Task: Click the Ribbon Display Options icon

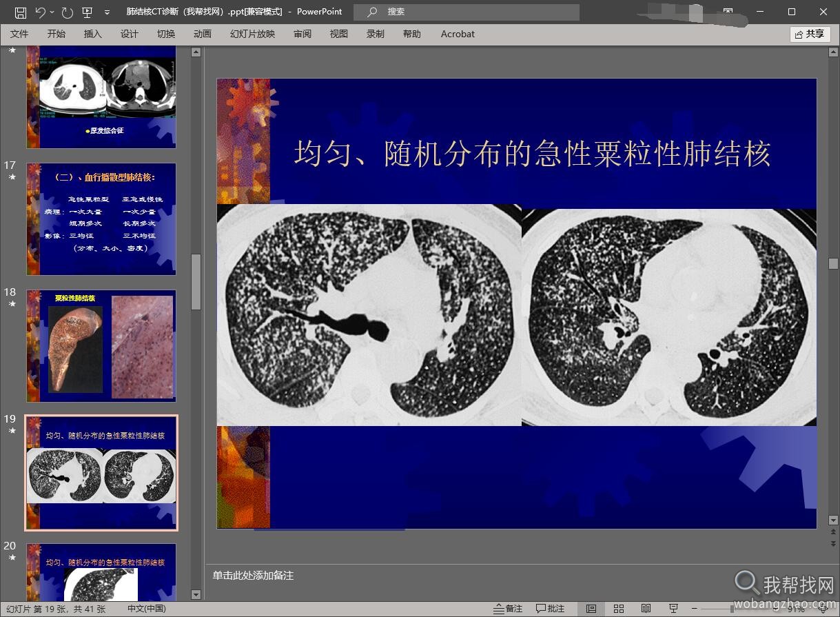Action: (x=729, y=12)
